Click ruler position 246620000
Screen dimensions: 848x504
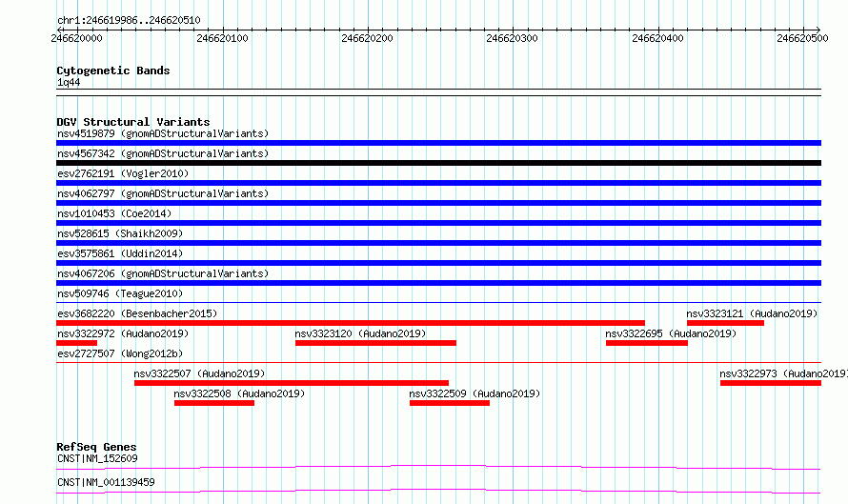coord(76,38)
